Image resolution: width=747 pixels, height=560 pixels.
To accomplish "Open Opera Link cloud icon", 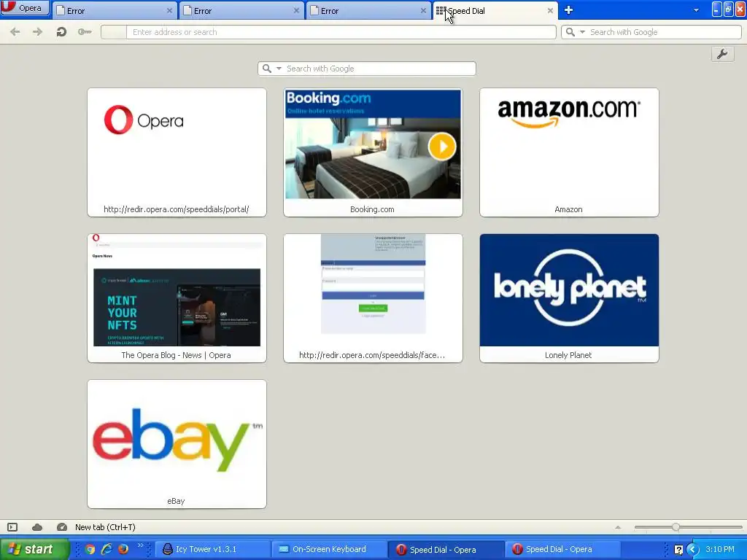I will coord(37,527).
